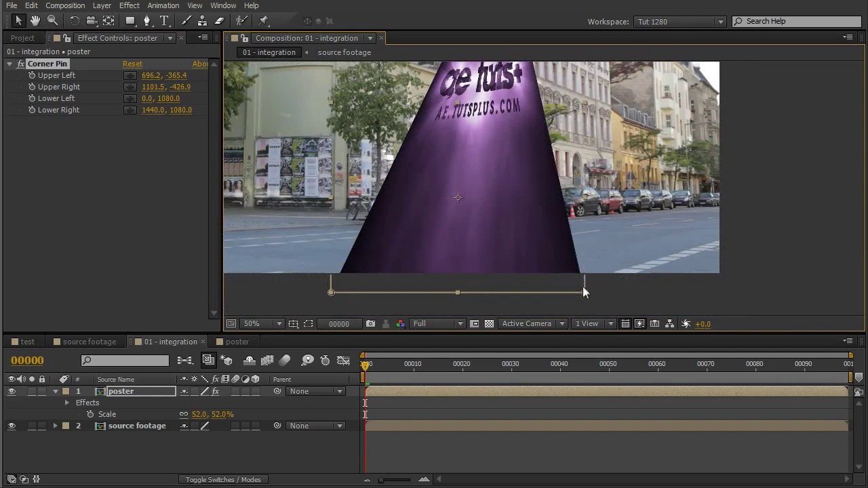
Task: Toggle the Scale stopwatch
Action: (90, 414)
